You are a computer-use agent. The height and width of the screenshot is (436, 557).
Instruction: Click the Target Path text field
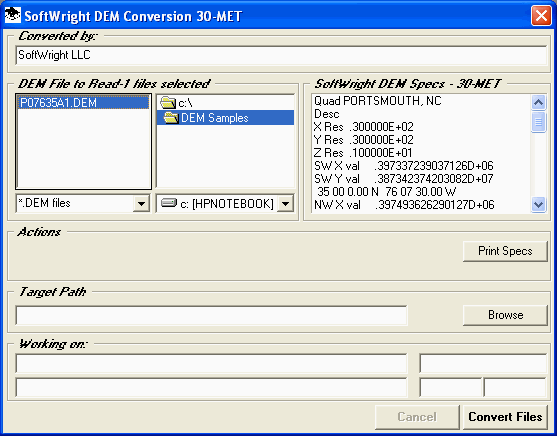(x=211, y=315)
